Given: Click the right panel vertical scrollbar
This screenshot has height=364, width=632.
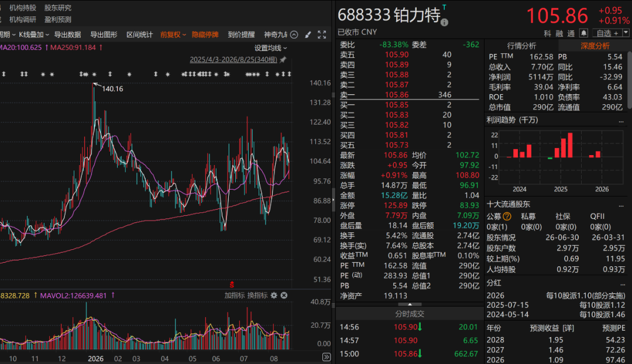Looking at the screenshot, I should coord(630,81).
